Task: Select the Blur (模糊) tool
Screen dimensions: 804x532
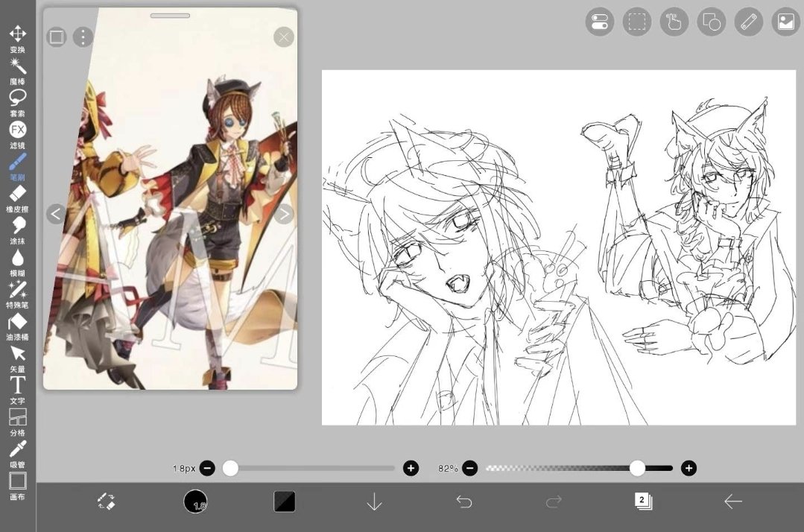Action: (17, 263)
